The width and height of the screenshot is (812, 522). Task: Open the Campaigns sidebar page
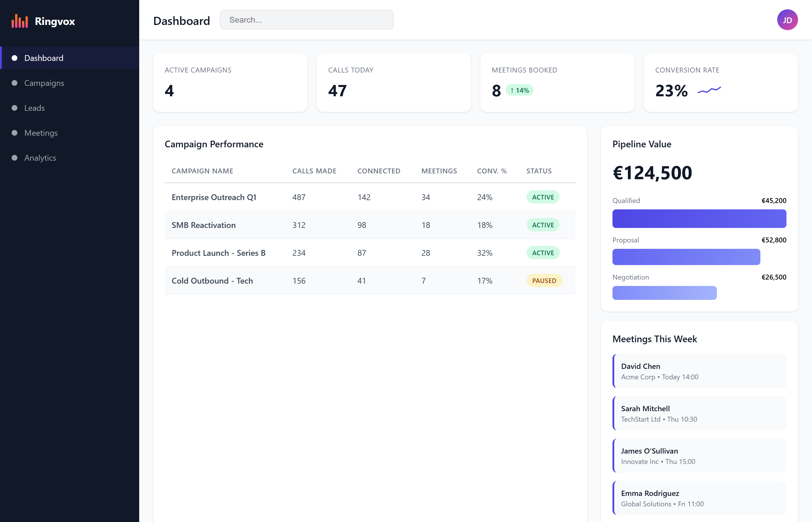pos(44,83)
